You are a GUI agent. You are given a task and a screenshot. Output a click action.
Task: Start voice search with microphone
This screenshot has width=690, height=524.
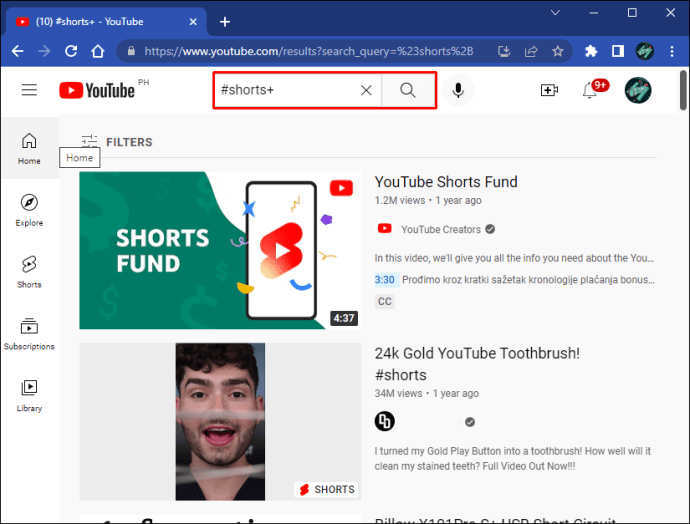[458, 90]
